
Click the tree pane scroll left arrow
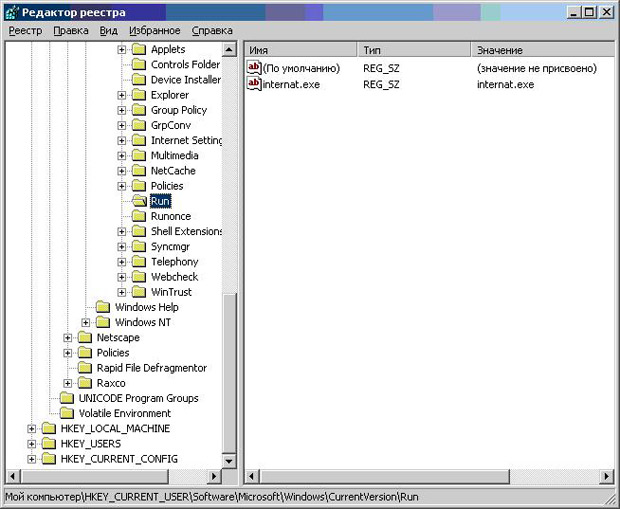click(13, 476)
